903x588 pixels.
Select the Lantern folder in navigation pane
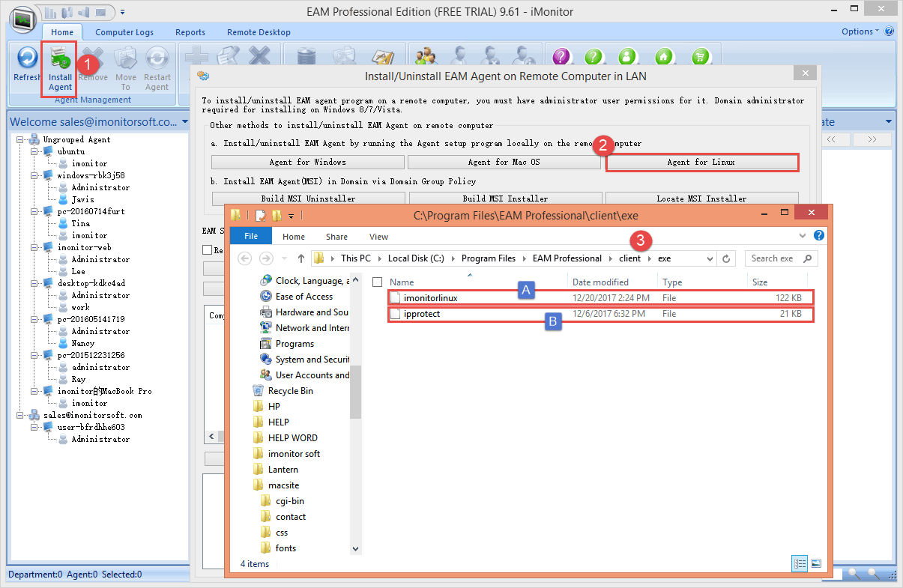tap(283, 470)
